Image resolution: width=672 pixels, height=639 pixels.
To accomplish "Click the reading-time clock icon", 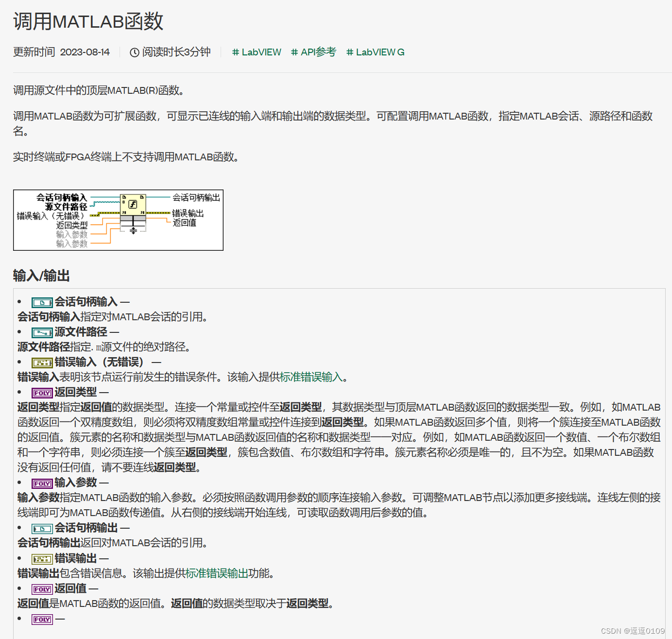I will pos(135,52).
